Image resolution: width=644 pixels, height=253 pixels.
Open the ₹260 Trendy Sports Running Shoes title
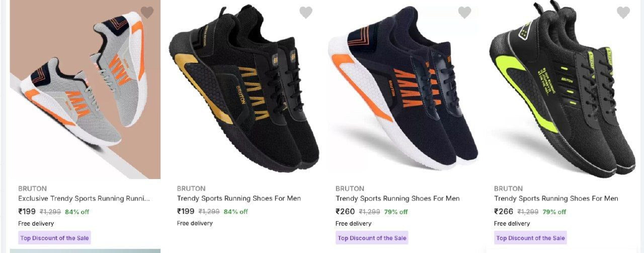point(397,199)
